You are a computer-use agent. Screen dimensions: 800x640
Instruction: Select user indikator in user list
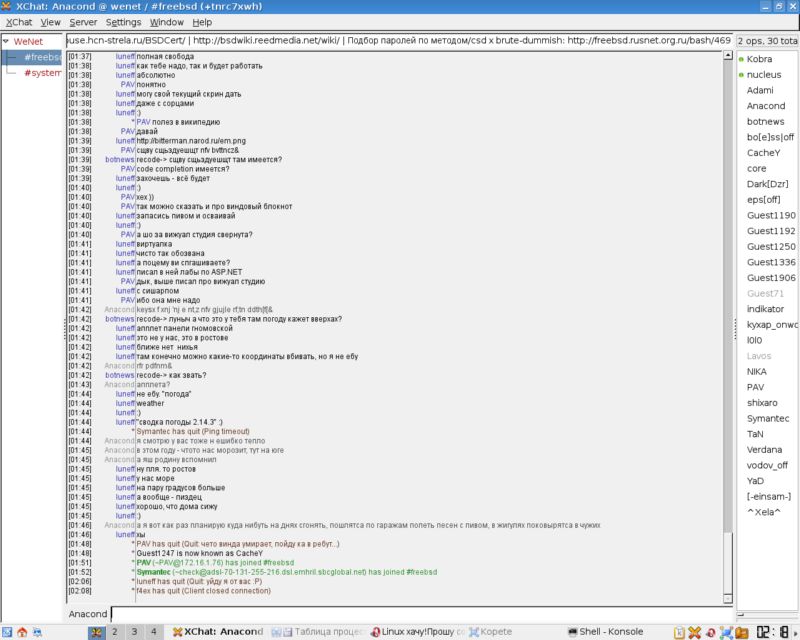[765, 309]
